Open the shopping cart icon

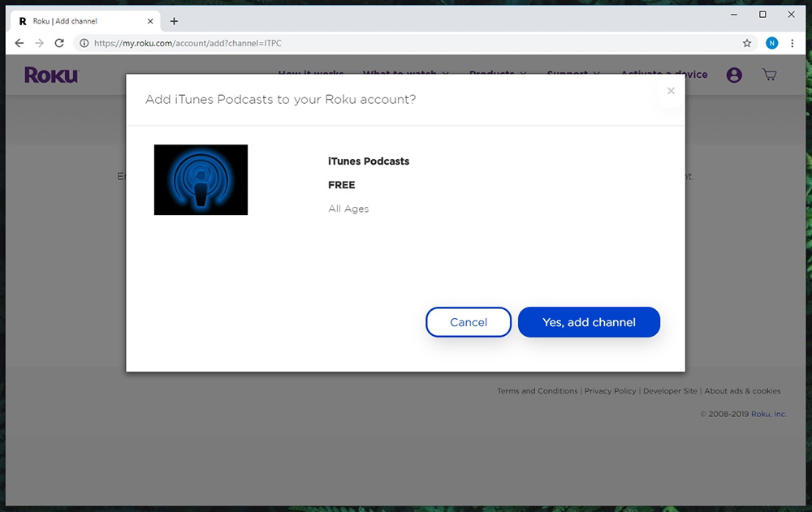[x=770, y=75]
